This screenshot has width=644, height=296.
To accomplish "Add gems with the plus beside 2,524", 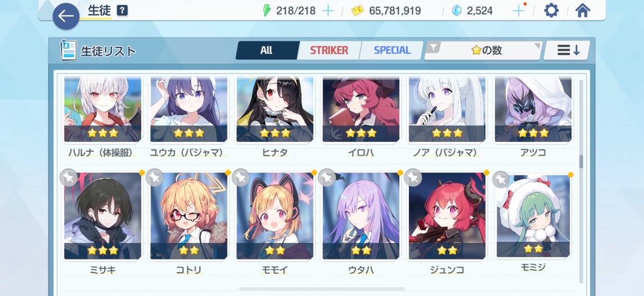I will click(x=519, y=11).
